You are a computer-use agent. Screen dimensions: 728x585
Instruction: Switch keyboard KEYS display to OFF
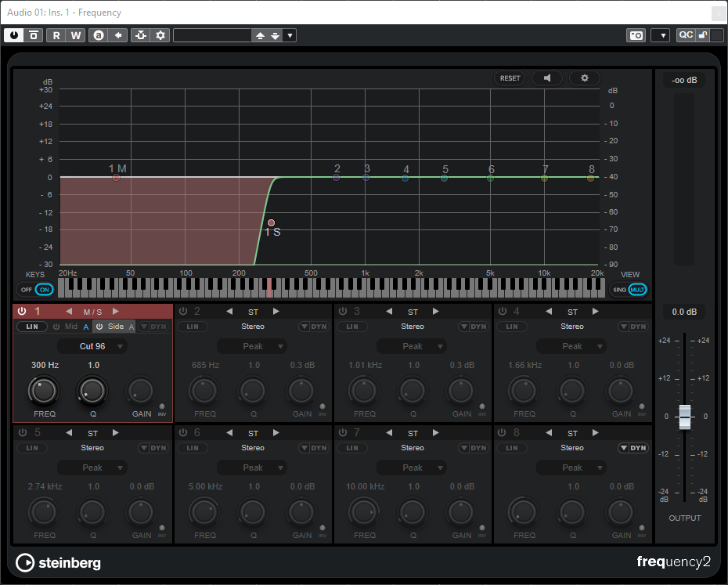pos(27,290)
